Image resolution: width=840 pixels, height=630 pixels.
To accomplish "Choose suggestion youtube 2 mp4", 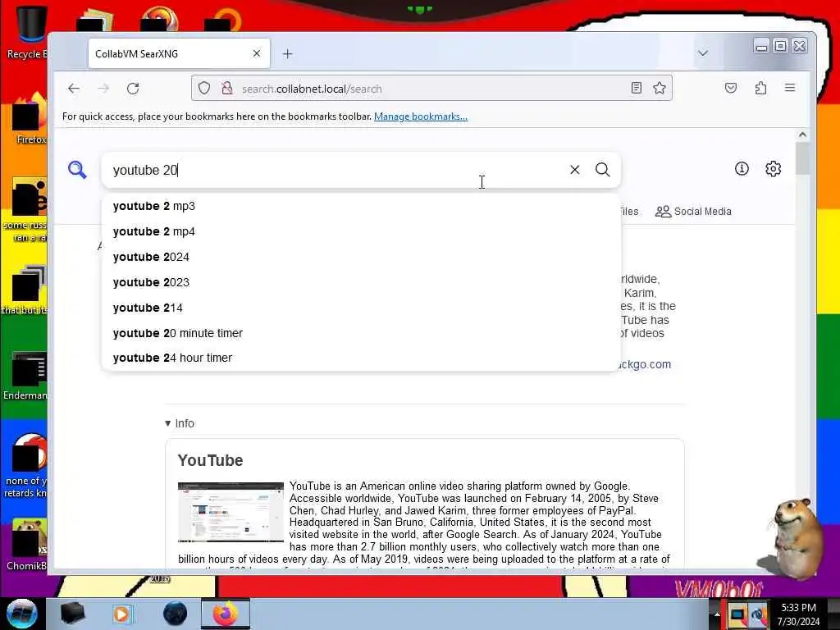I will pyautogui.click(x=361, y=231).
